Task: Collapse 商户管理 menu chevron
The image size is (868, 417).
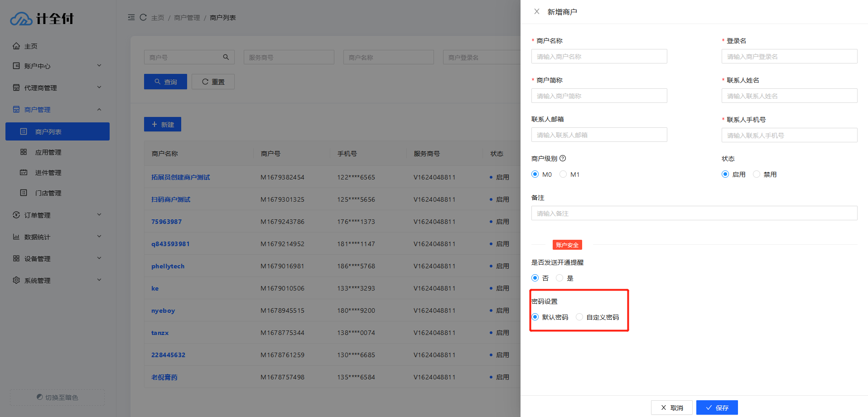Action: point(99,109)
